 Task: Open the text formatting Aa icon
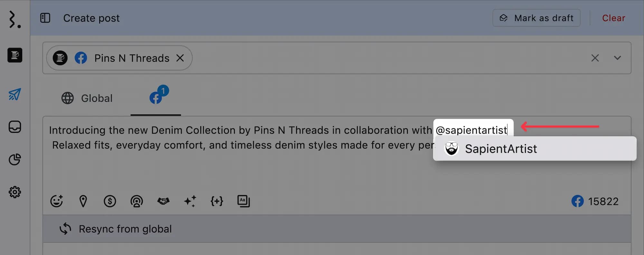pyautogui.click(x=243, y=201)
